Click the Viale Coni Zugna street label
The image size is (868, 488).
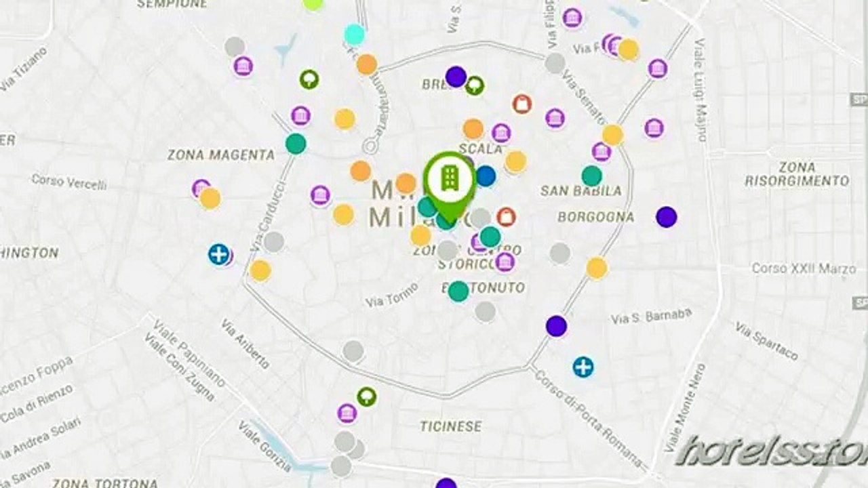(x=178, y=368)
